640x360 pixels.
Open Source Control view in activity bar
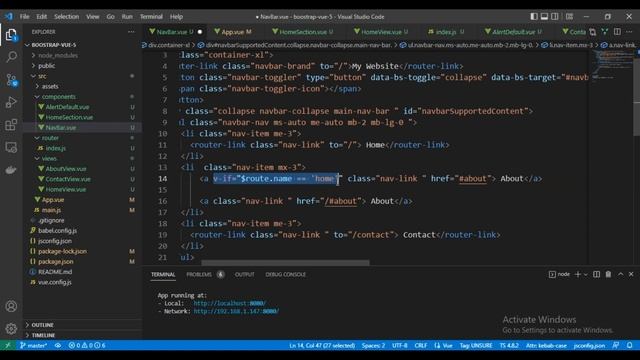pyautogui.click(x=11, y=80)
